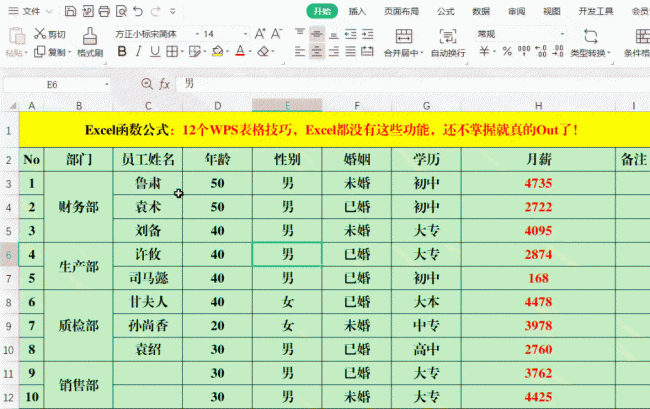Click the fx insert function icon

click(x=165, y=84)
